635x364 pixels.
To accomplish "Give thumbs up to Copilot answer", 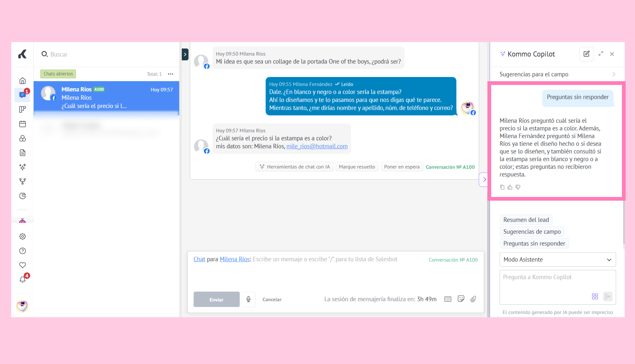I will point(510,187).
